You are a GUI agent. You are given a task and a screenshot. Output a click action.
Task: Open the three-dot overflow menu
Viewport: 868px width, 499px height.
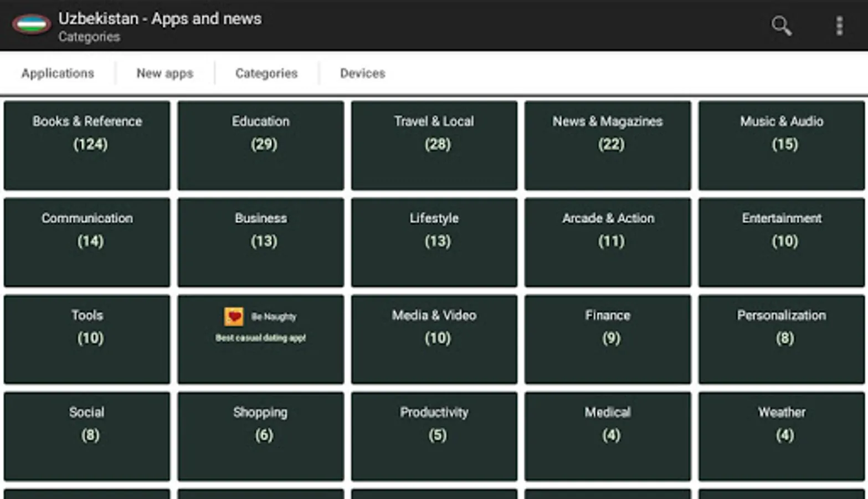[839, 26]
